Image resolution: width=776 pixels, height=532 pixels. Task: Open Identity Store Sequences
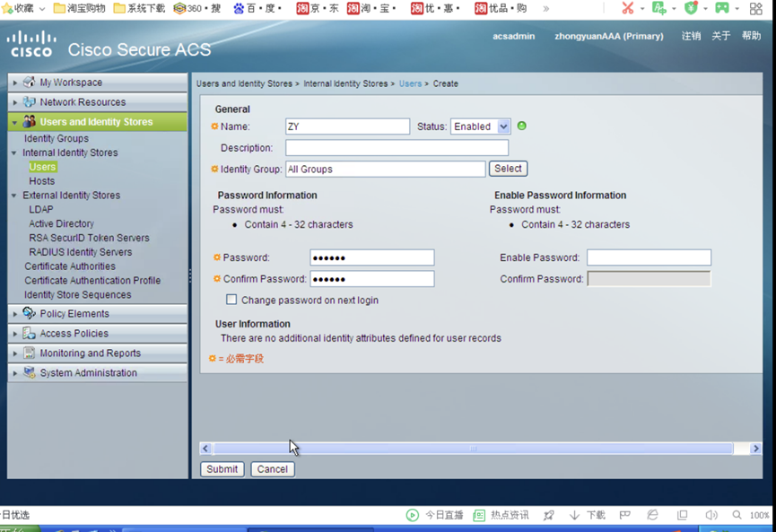(x=78, y=294)
